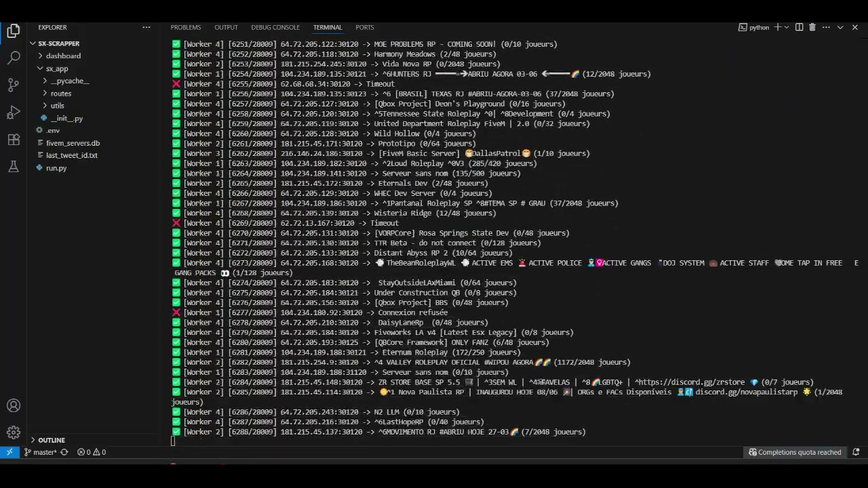Click the python terminal profile icon
This screenshot has height=488, width=868.
click(x=743, y=27)
